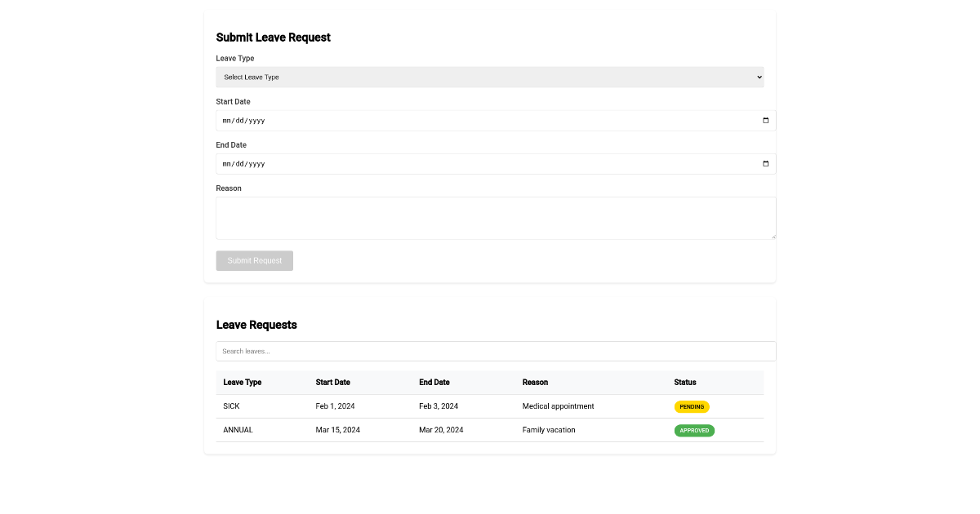Click the Family vacation reason text
This screenshot has width=980, height=514.
pyautogui.click(x=549, y=430)
